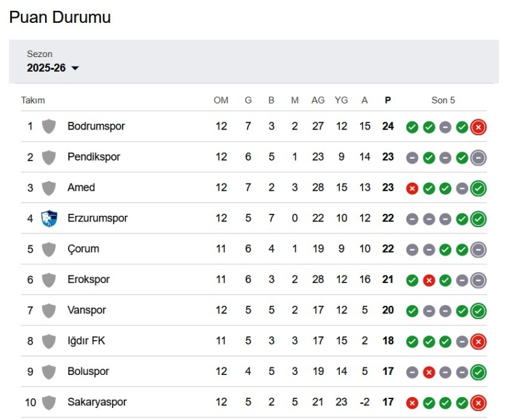Click the red loss icon starting Sakaryaspor's form
508x420 pixels.
[412, 402]
